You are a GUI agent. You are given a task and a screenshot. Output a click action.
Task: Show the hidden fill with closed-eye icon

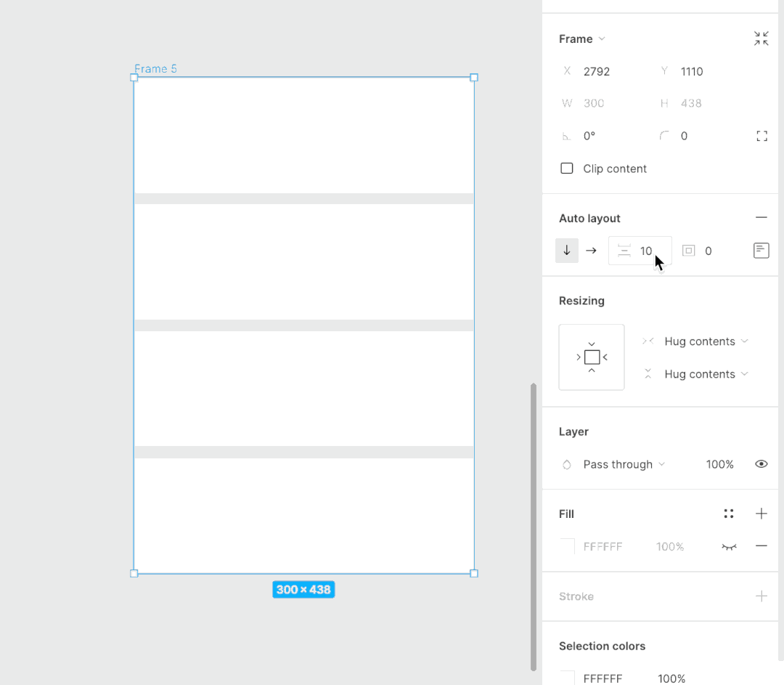pos(729,547)
